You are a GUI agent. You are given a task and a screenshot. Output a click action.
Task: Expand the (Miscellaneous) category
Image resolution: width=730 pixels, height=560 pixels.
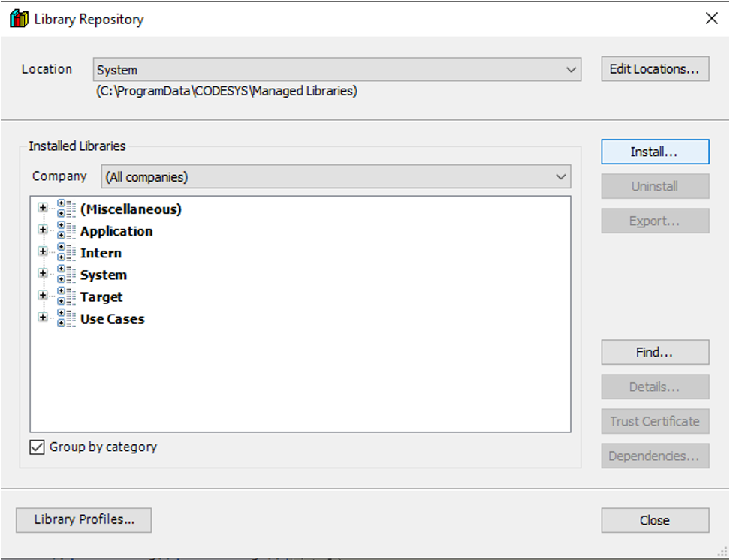point(43,208)
